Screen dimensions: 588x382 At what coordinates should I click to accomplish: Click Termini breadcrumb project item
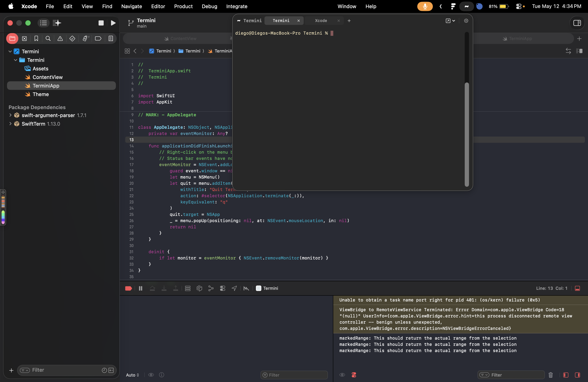[160, 51]
